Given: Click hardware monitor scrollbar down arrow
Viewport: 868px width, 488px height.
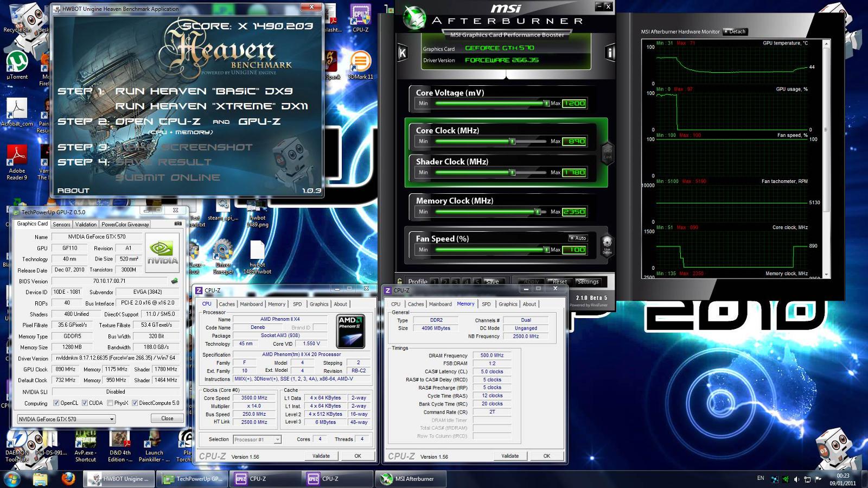Looking at the screenshot, I should pos(826,275).
